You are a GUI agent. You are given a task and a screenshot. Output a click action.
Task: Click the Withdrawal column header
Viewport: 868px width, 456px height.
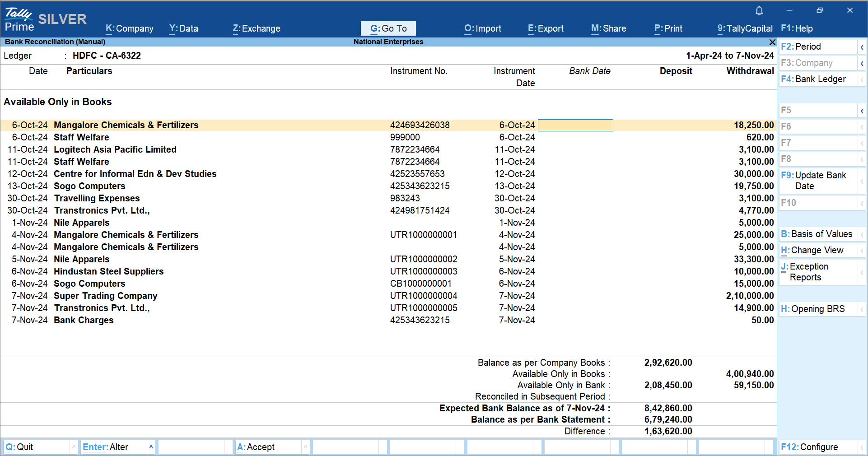[750, 71]
